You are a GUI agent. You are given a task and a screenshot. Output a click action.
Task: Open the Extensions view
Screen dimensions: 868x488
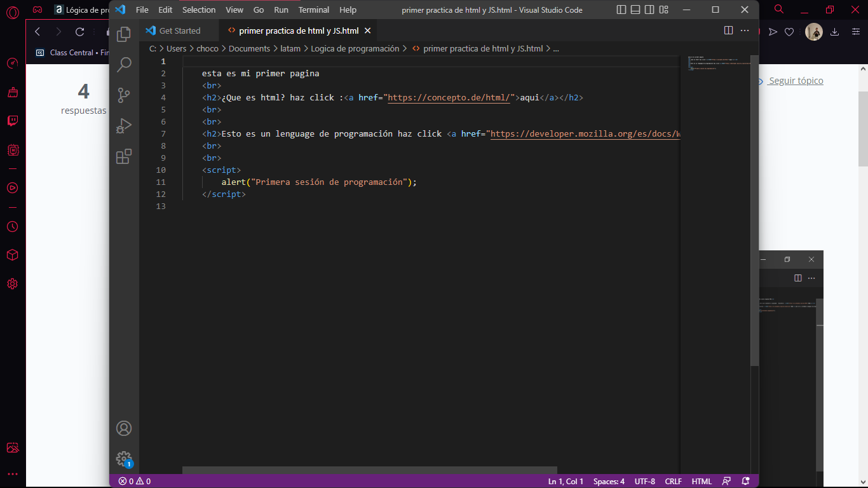pos(124,156)
